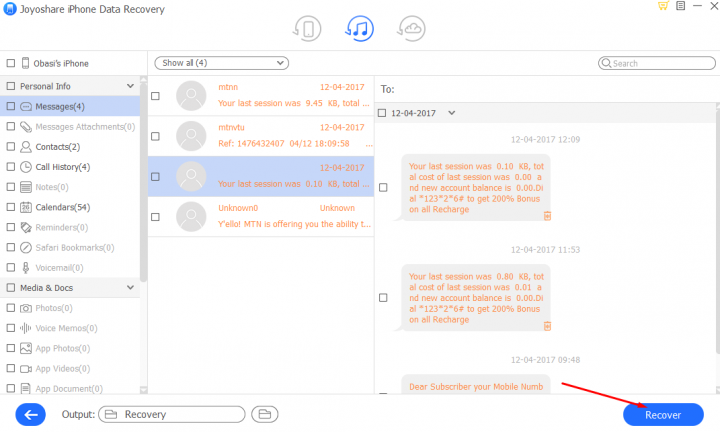Image resolution: width=720 pixels, height=432 pixels.
Task: Toggle the Media & Docs checkbox
Action: [11, 287]
